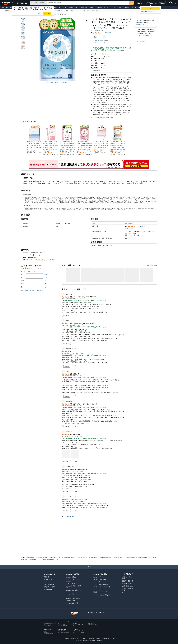Click the トップへ戻る back-to-top bar
Image resolution: width=178 pixels, height=644 pixels.
[x=89, y=567]
